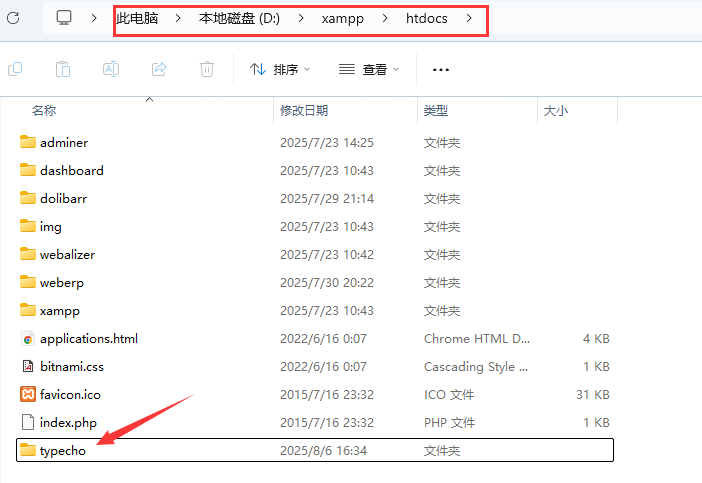Sort by the 大小 column header
This screenshot has width=702, height=483.
[556, 110]
